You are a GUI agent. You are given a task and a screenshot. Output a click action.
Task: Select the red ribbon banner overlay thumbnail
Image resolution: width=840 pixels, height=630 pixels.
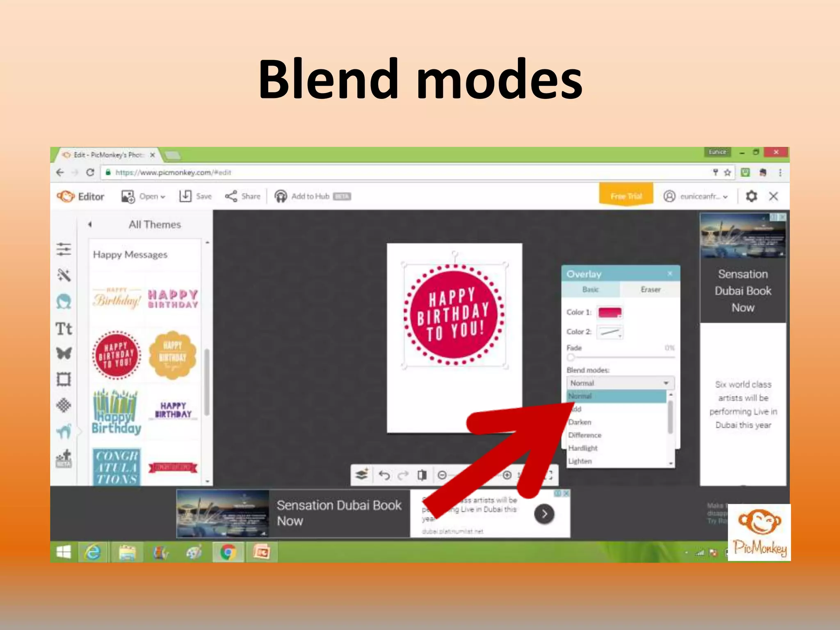[173, 467]
